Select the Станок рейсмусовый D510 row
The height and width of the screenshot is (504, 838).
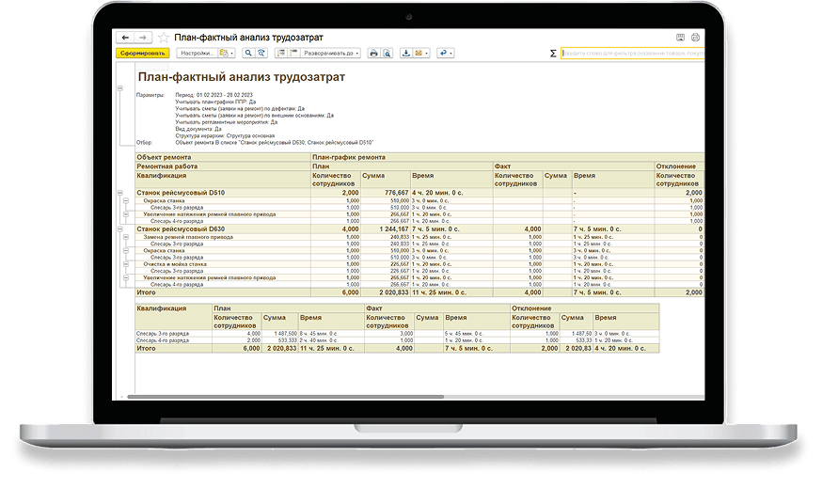coord(419,193)
